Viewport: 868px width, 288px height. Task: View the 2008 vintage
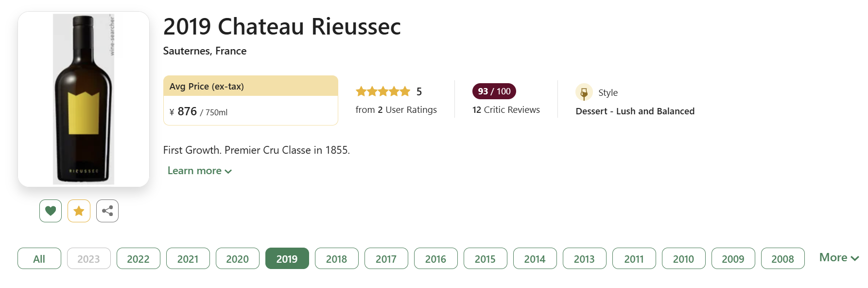(783, 258)
